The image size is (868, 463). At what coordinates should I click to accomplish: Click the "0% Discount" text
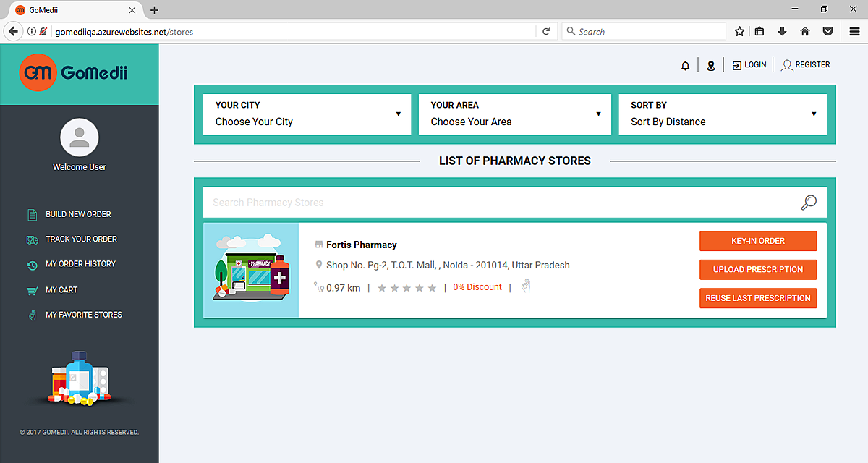coord(477,287)
